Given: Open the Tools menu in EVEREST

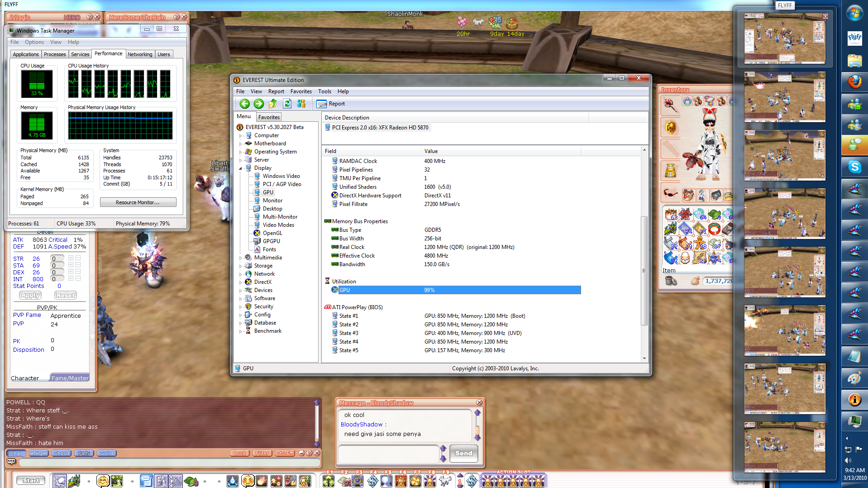Looking at the screenshot, I should pyautogui.click(x=324, y=91).
